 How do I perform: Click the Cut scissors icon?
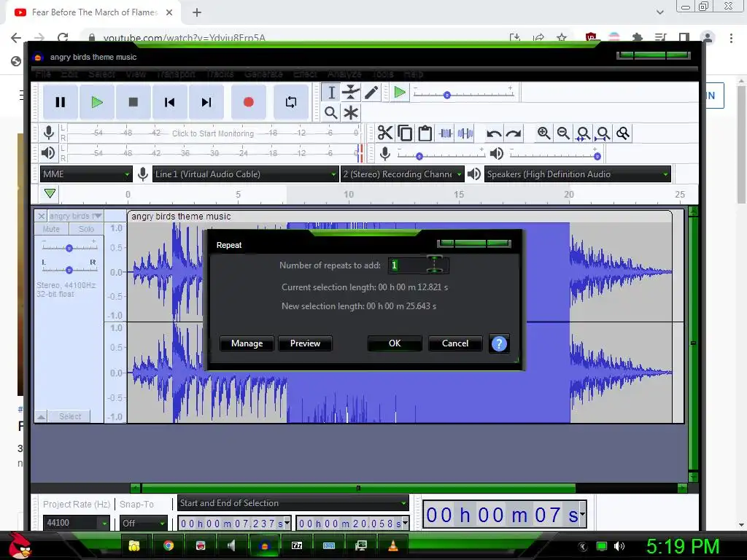(385, 133)
